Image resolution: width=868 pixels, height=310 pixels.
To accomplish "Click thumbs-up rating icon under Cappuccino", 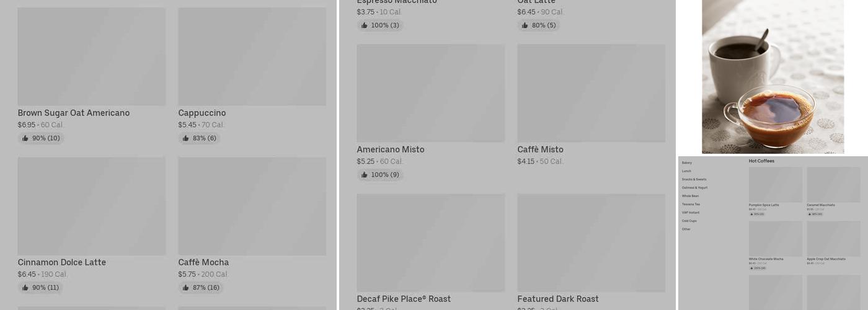I will tap(186, 138).
